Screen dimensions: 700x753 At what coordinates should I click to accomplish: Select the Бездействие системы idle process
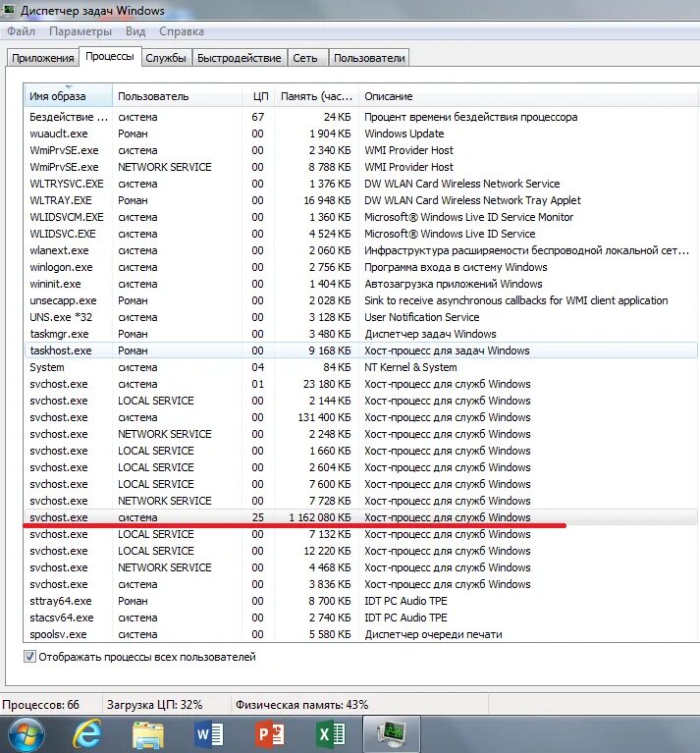point(360,117)
